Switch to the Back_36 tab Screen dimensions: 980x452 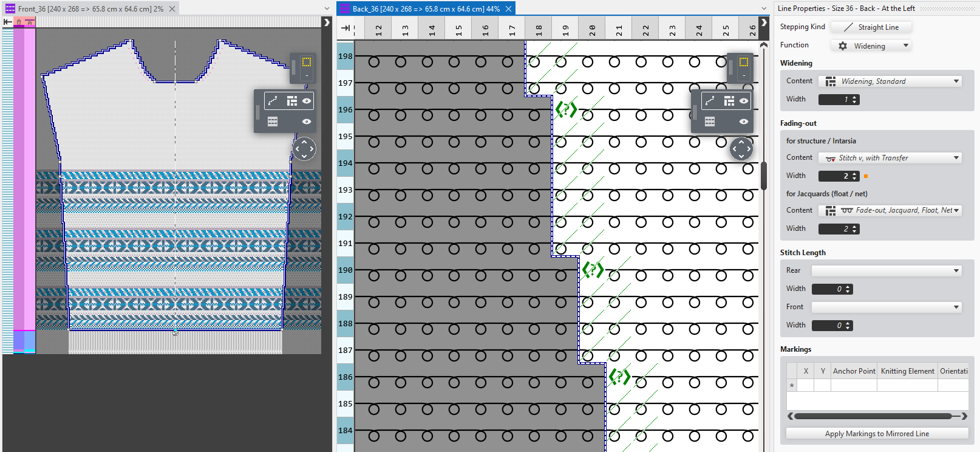coord(425,9)
